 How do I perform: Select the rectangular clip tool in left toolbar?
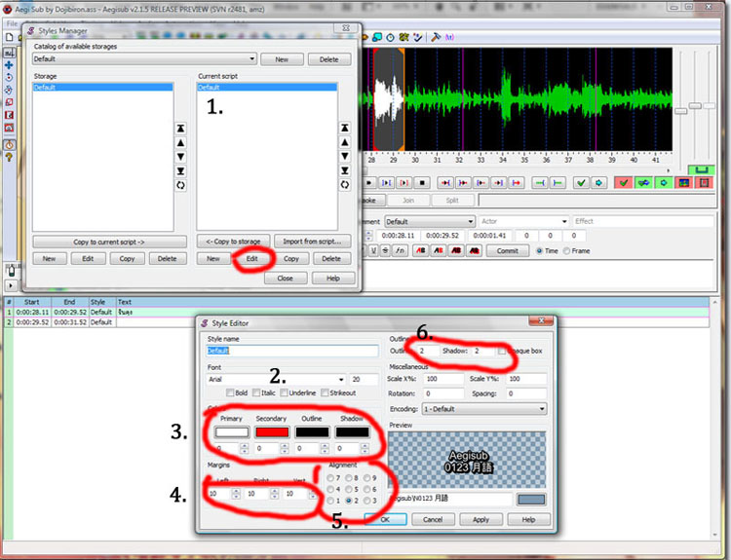9,115
